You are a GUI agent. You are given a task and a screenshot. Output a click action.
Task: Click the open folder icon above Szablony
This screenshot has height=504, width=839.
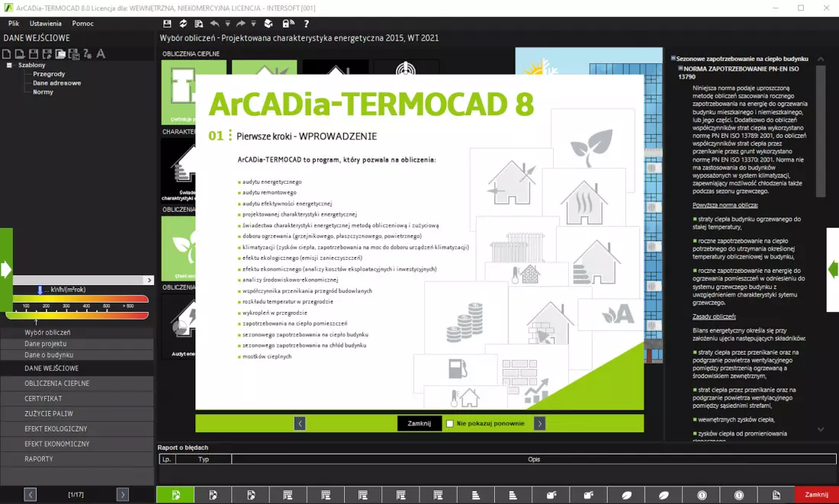point(60,53)
